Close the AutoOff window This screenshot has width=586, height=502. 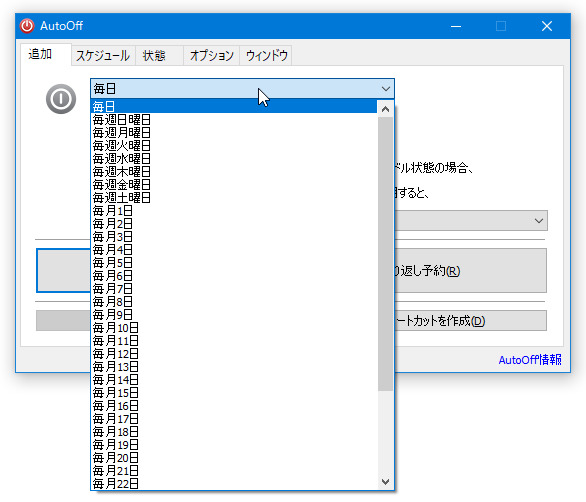[x=547, y=26]
